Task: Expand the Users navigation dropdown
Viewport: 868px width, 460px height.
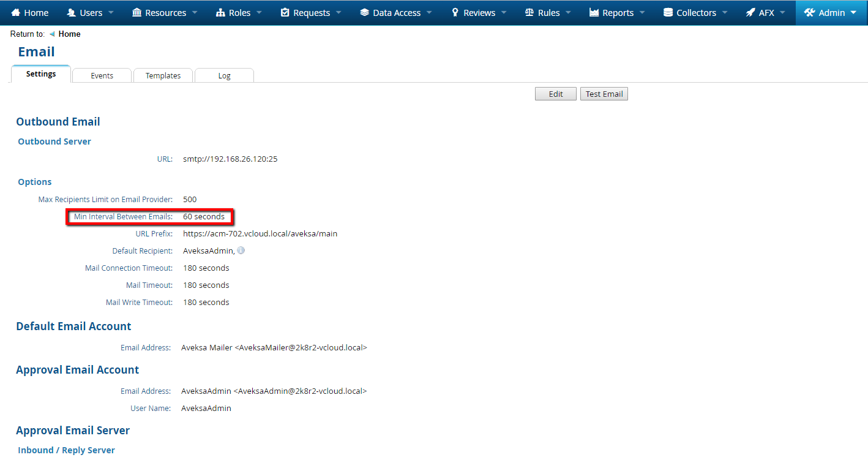Action: (x=110, y=12)
